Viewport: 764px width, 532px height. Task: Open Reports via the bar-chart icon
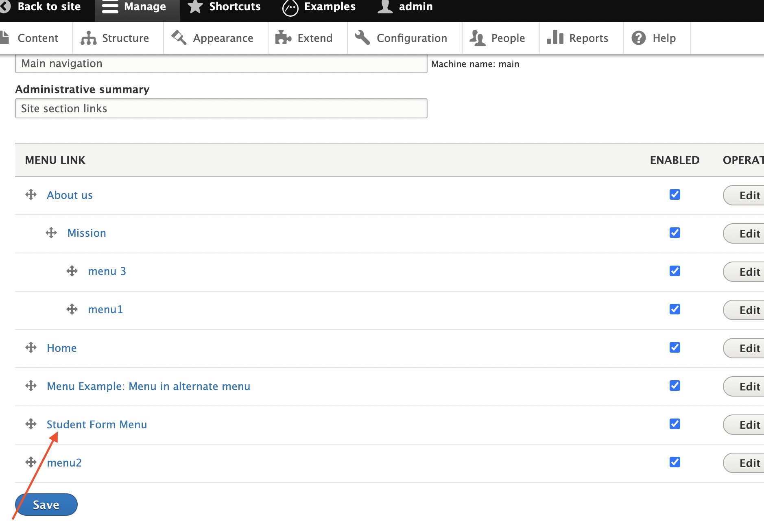click(556, 37)
